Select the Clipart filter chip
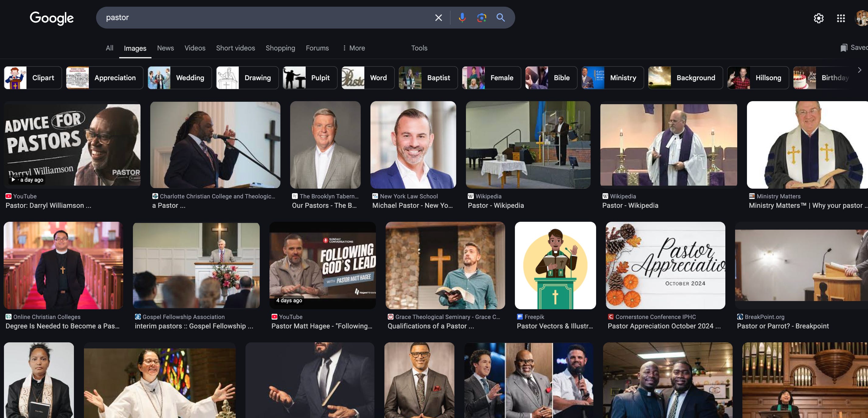 [x=33, y=78]
